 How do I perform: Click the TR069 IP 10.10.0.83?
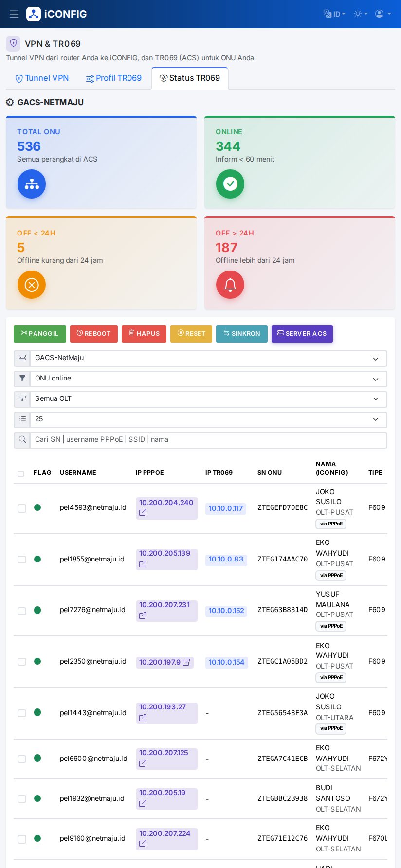[226, 560]
